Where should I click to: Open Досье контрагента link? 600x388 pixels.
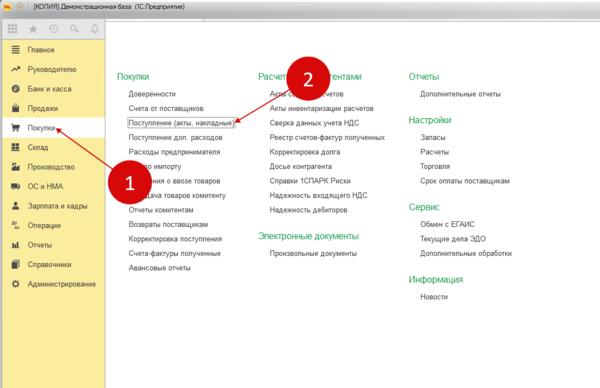[300, 166]
